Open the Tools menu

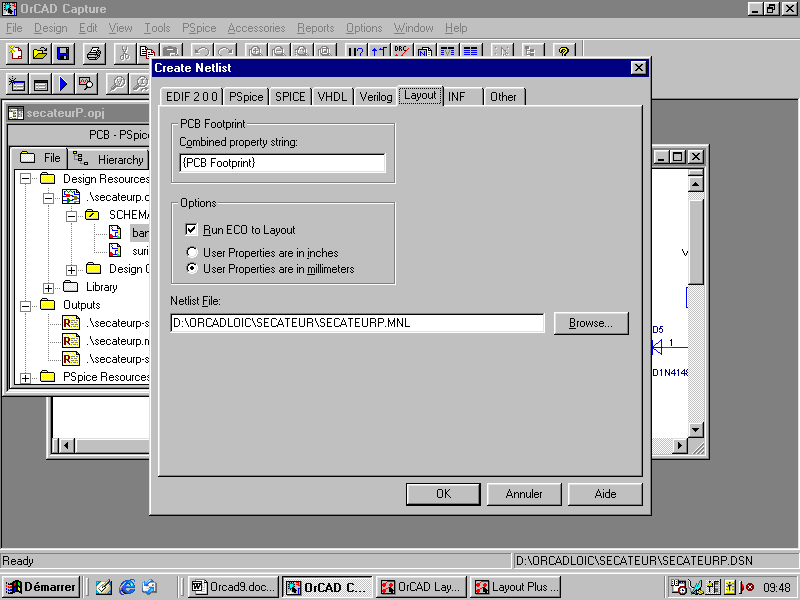pyautogui.click(x=157, y=28)
